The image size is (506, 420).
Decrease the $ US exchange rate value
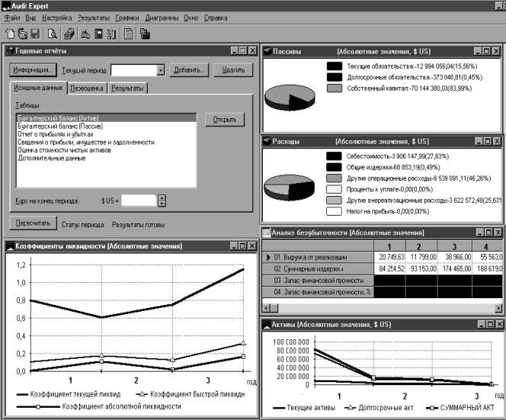[161, 204]
